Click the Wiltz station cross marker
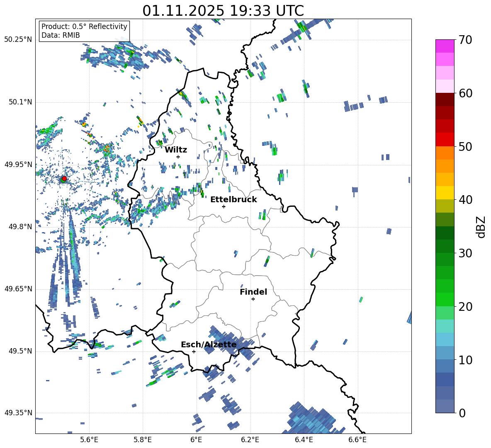 pyautogui.click(x=178, y=157)
